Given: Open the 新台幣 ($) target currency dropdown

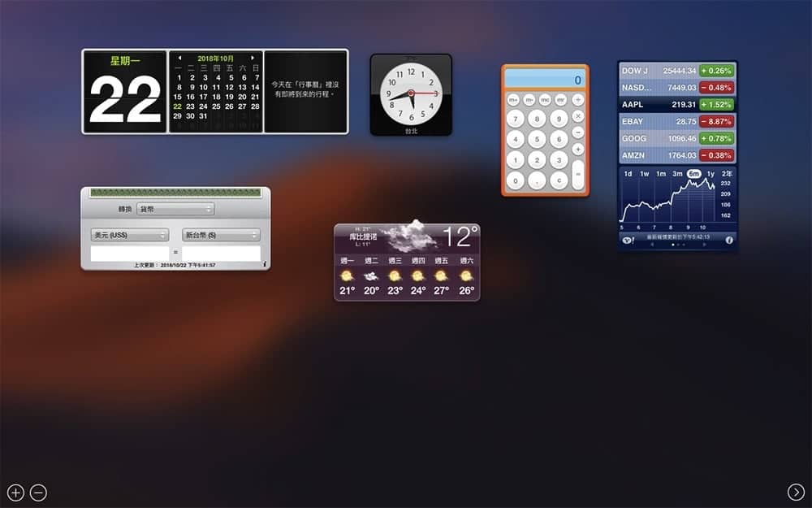Looking at the screenshot, I should pyautogui.click(x=221, y=235).
